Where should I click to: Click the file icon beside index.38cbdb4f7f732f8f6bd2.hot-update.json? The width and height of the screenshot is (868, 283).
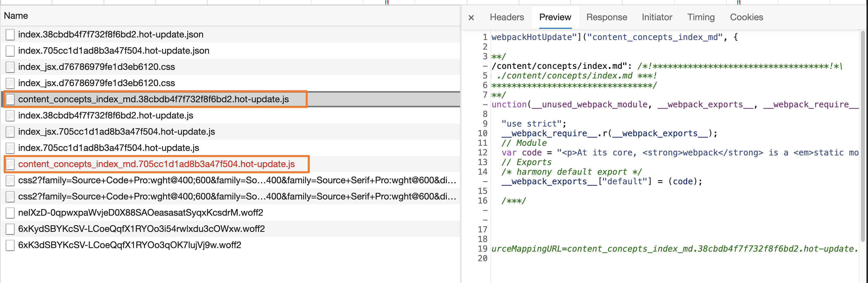[x=10, y=35]
